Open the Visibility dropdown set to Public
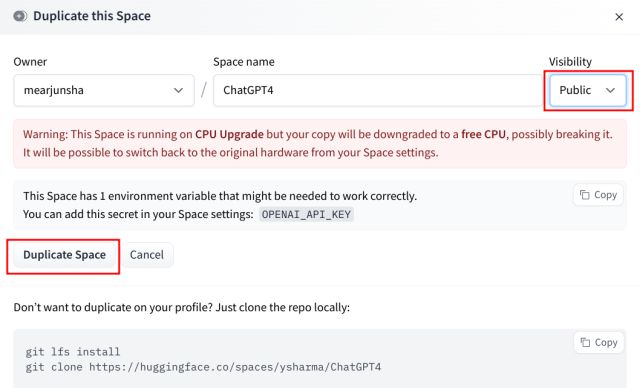Screen dimensions: 640x388 [588, 90]
